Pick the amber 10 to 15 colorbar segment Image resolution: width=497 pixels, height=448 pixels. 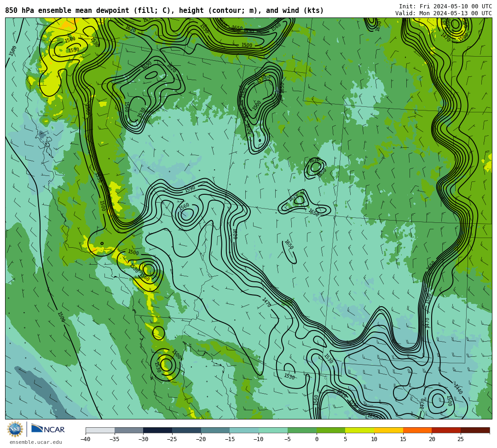(388, 430)
